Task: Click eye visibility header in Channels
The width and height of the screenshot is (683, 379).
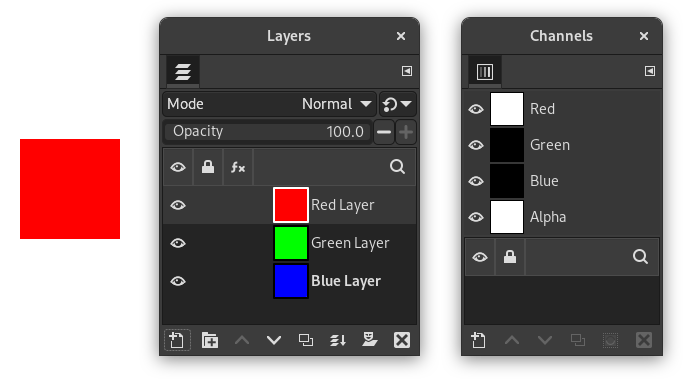Action: [480, 257]
